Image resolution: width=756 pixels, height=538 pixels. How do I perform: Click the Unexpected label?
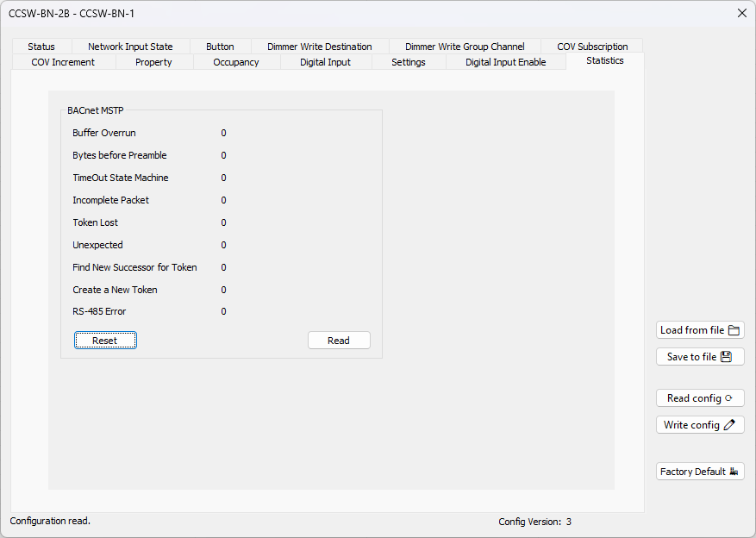98,245
